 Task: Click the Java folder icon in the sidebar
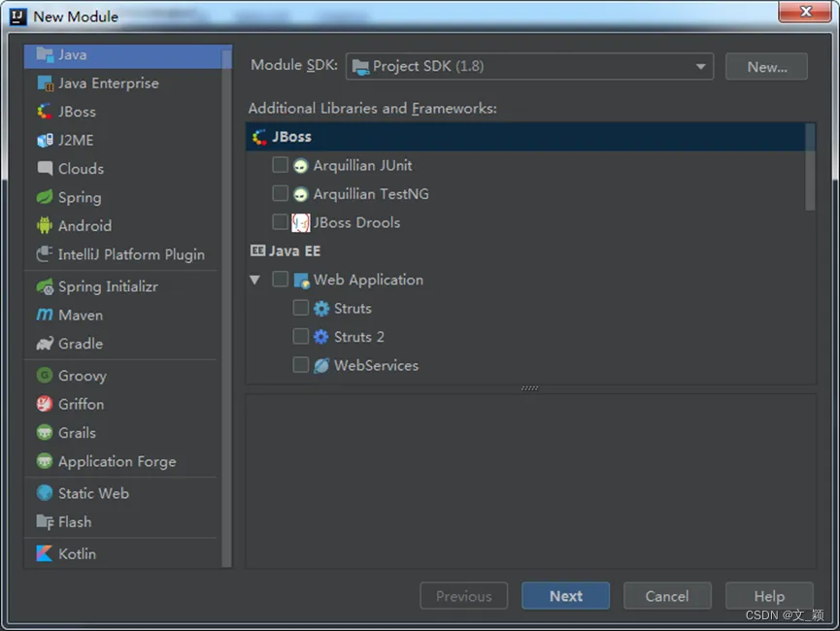tap(45, 54)
